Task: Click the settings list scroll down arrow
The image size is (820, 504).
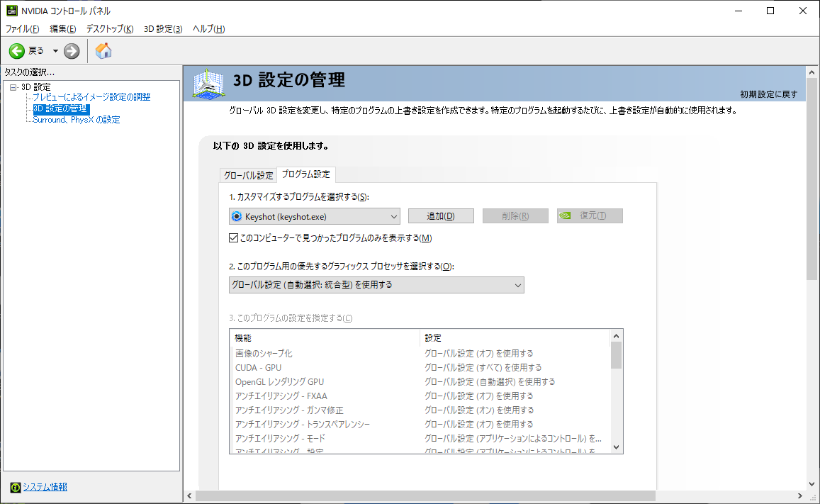Action: [x=616, y=447]
